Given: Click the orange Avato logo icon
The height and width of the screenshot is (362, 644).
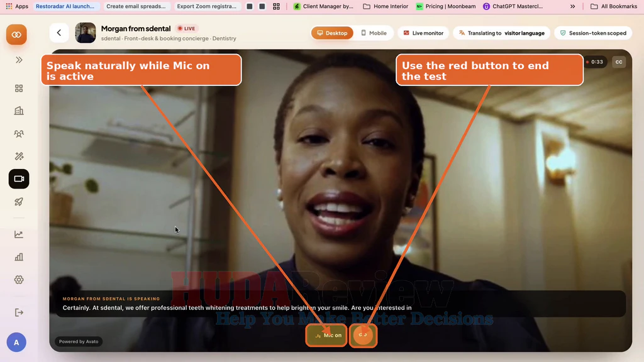Looking at the screenshot, I should 16,35.
